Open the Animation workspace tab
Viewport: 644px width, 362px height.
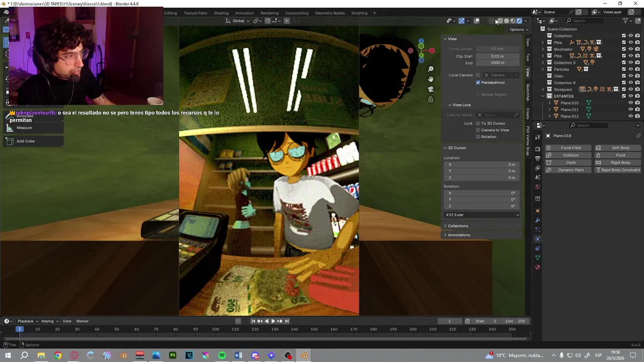coord(245,13)
